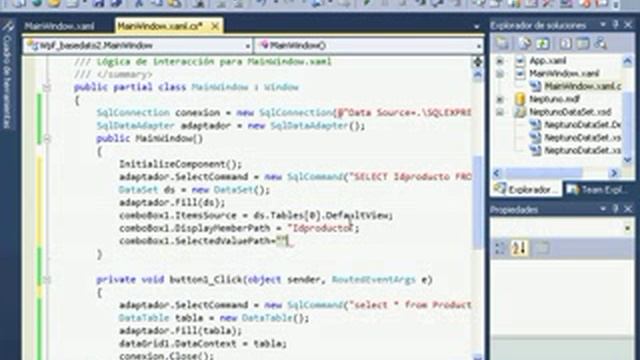Click DataTable tabla declaration line
Screen dimensions: 640x360
[214, 318]
